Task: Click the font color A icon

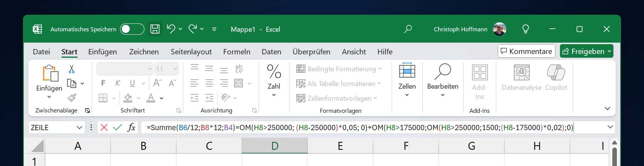Action: pos(151,98)
